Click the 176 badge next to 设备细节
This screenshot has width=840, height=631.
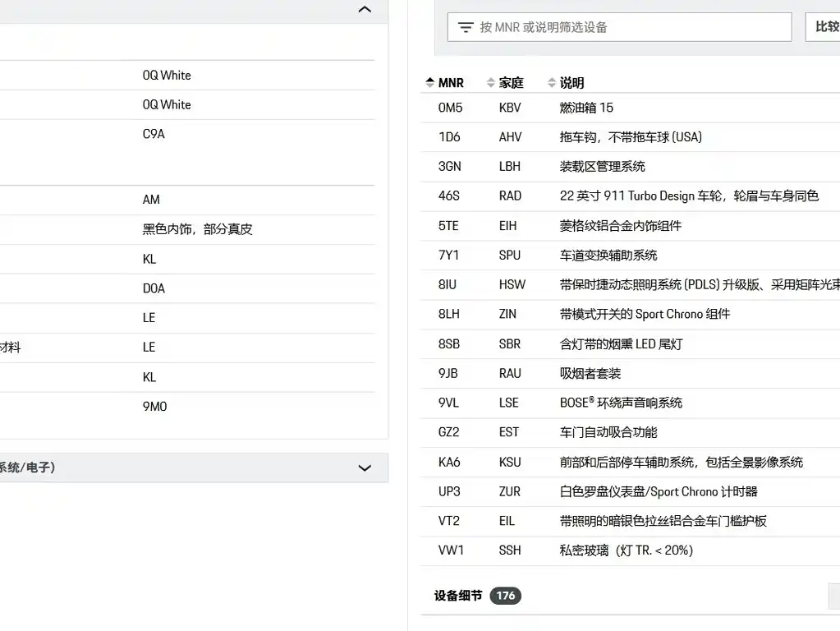click(x=505, y=596)
